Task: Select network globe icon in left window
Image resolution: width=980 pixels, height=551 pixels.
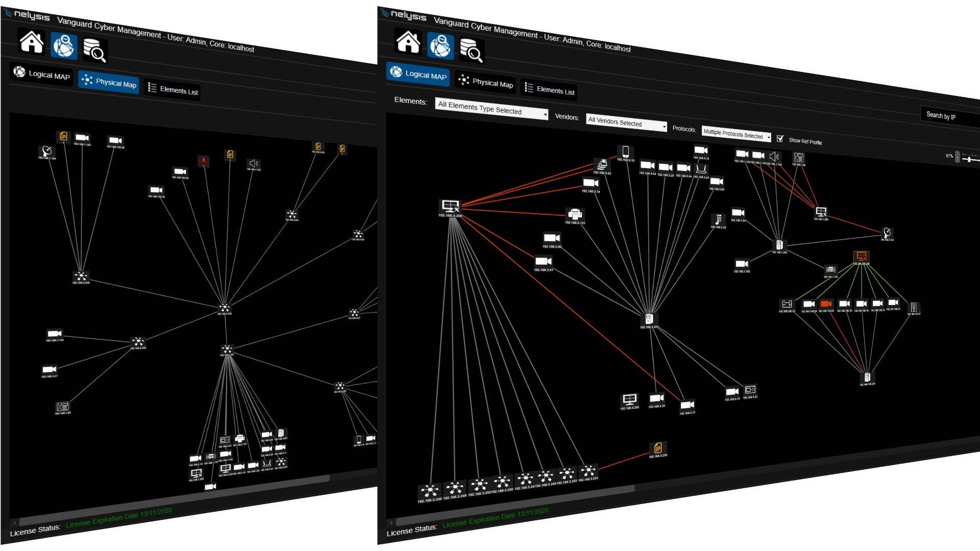Action: pyautogui.click(x=64, y=46)
